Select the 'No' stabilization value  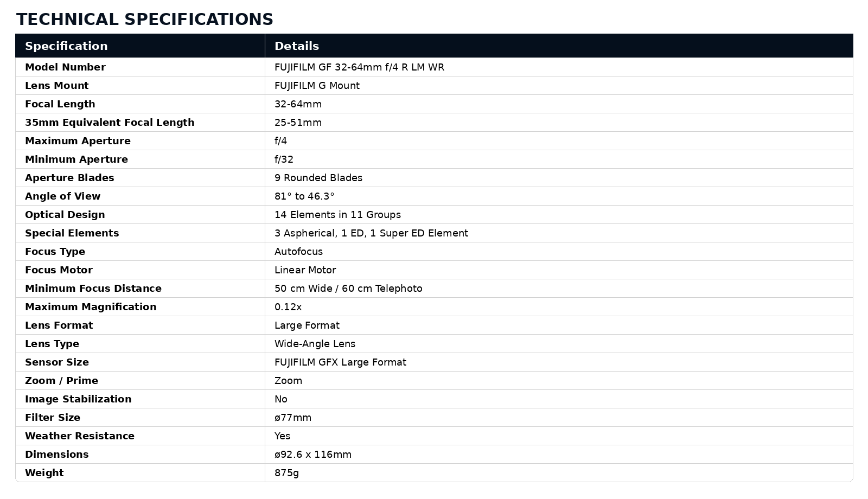pos(281,399)
